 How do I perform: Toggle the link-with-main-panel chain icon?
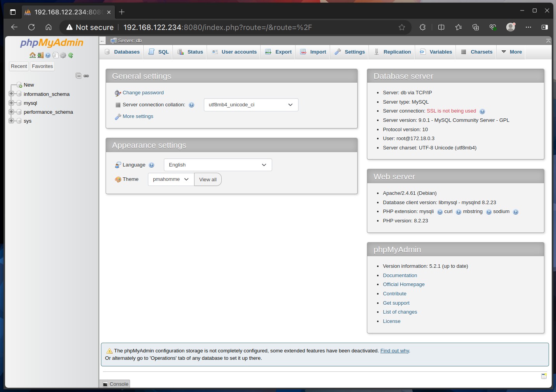pos(86,76)
